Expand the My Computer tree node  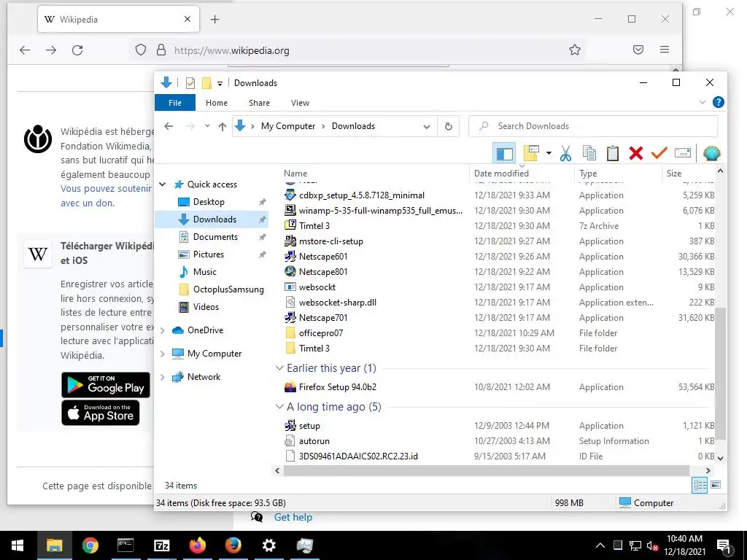[x=163, y=354]
